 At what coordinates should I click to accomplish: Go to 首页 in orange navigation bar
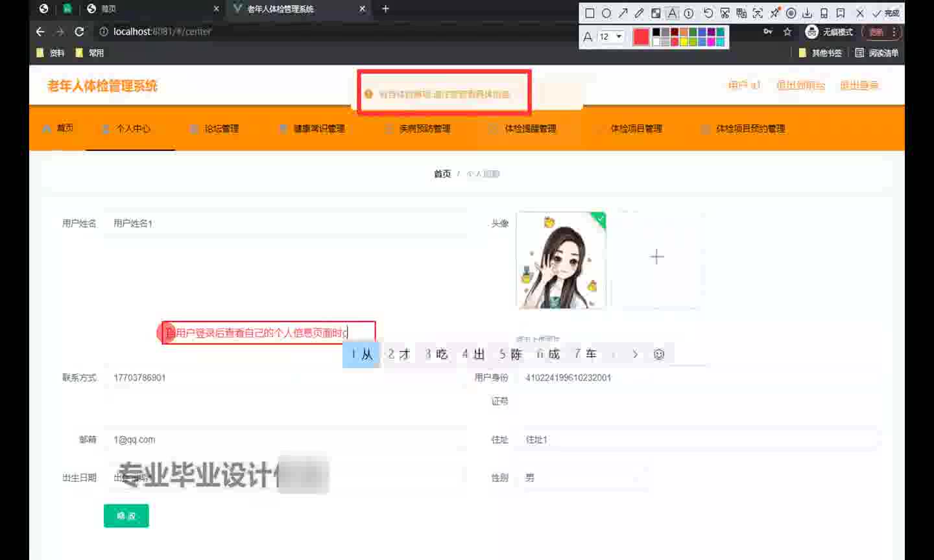pos(58,128)
